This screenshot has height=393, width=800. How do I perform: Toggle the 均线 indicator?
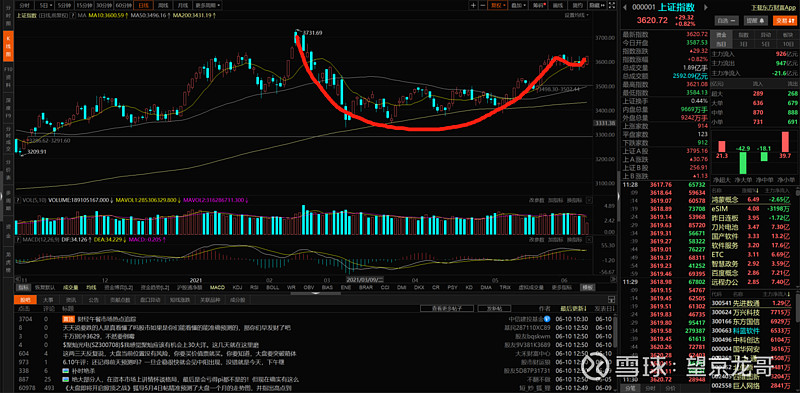91,287
